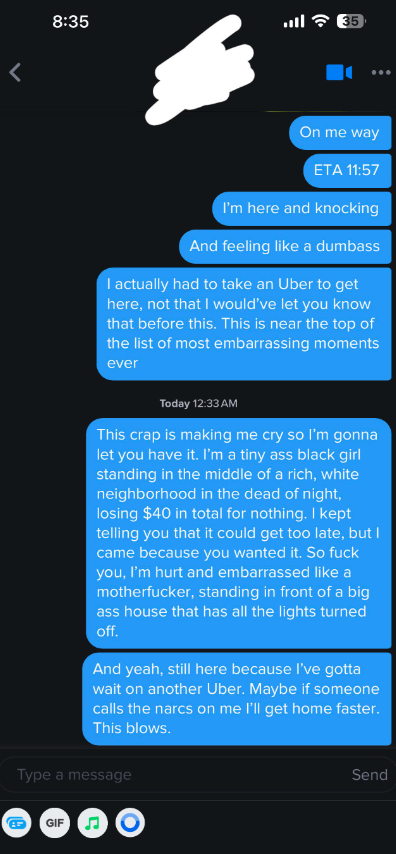Tap the Send button

(369, 774)
